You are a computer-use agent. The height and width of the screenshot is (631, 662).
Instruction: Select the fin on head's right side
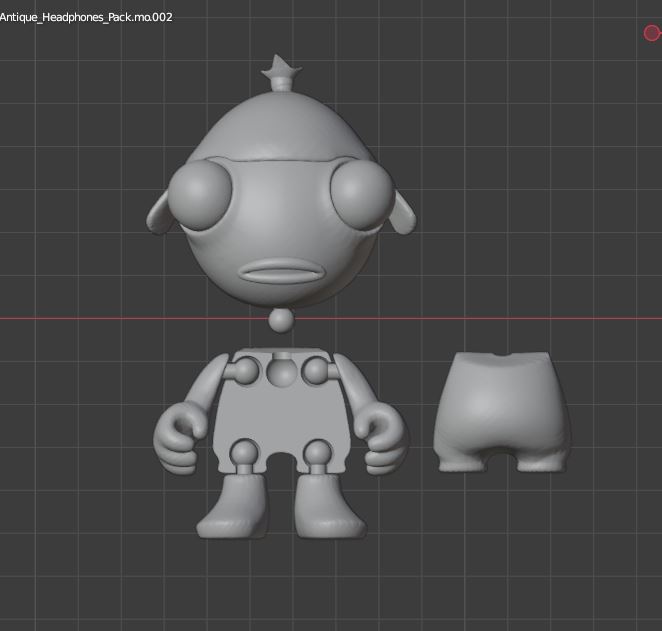pyautogui.click(x=403, y=212)
